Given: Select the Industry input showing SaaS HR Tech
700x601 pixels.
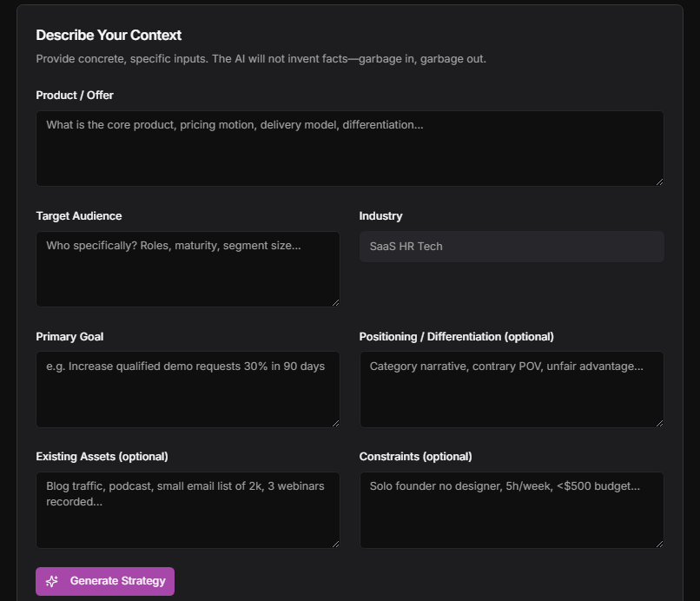Looking at the screenshot, I should point(512,247).
